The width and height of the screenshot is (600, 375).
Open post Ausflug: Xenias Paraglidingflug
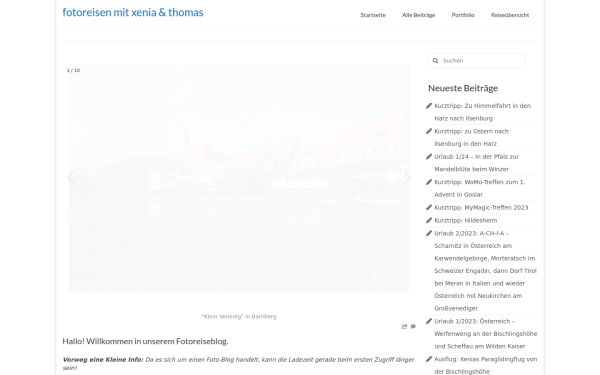coord(486,365)
